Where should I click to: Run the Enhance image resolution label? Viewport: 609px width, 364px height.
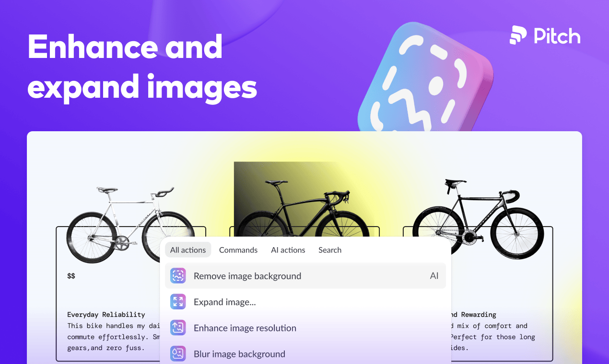(245, 328)
